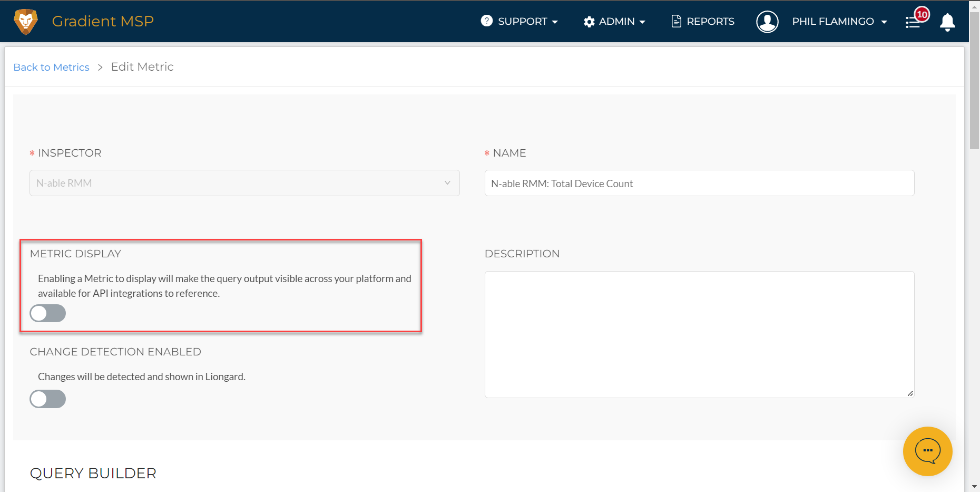
Task: Click the Description textarea resize handle
Action: [910, 393]
